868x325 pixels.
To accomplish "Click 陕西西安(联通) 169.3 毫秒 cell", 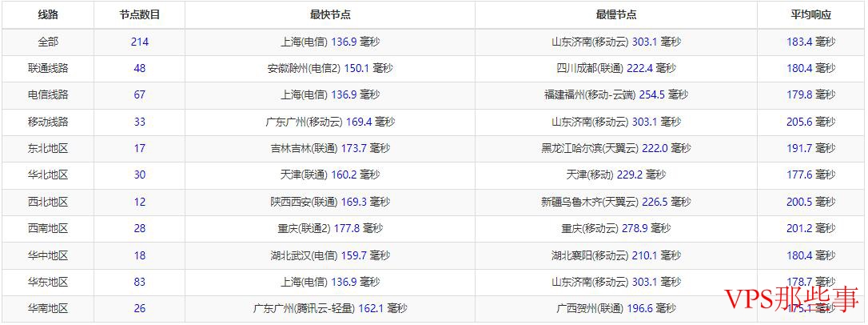I will [330, 202].
